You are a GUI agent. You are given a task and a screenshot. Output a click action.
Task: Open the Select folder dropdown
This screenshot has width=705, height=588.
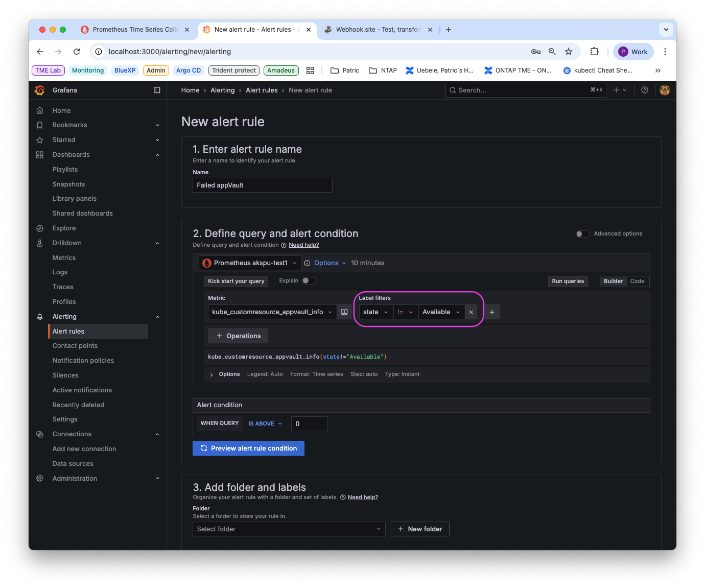click(289, 529)
